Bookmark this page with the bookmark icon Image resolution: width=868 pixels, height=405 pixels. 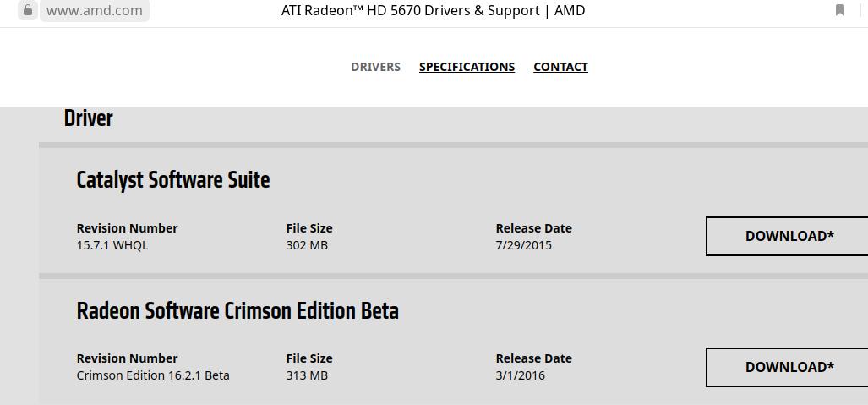pos(839,10)
